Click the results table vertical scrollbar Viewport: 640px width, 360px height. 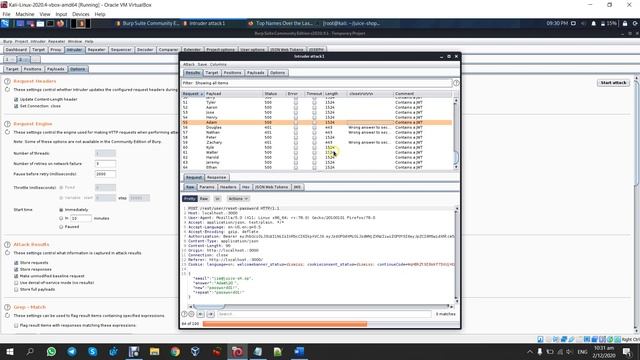click(x=456, y=133)
